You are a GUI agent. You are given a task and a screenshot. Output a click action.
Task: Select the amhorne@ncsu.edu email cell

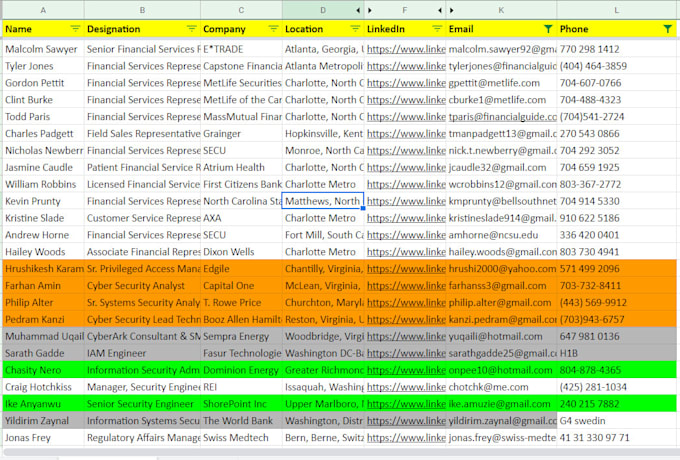(x=501, y=235)
